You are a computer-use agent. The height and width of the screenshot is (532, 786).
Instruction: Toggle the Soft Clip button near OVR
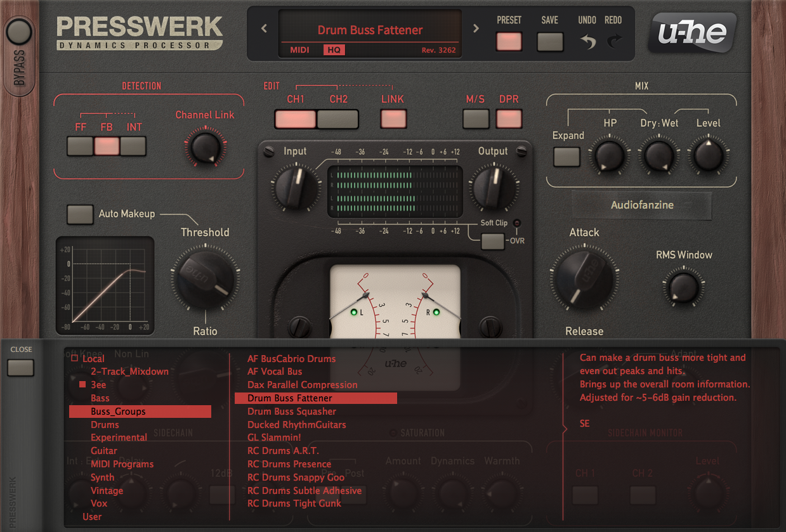pos(492,242)
